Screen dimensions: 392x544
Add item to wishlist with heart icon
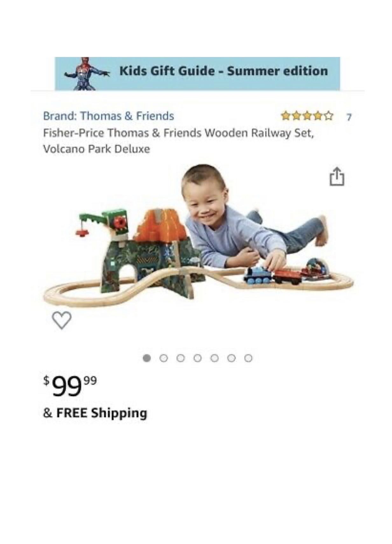coord(62,320)
